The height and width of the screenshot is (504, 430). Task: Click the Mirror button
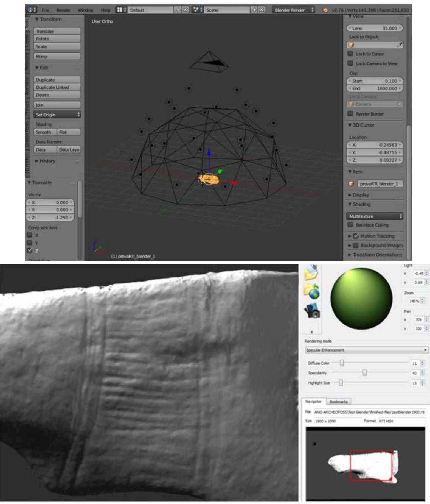point(57,56)
